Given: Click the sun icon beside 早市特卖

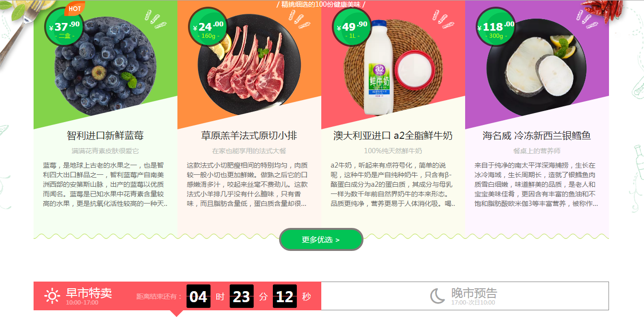Looking at the screenshot, I should pyautogui.click(x=52, y=295).
